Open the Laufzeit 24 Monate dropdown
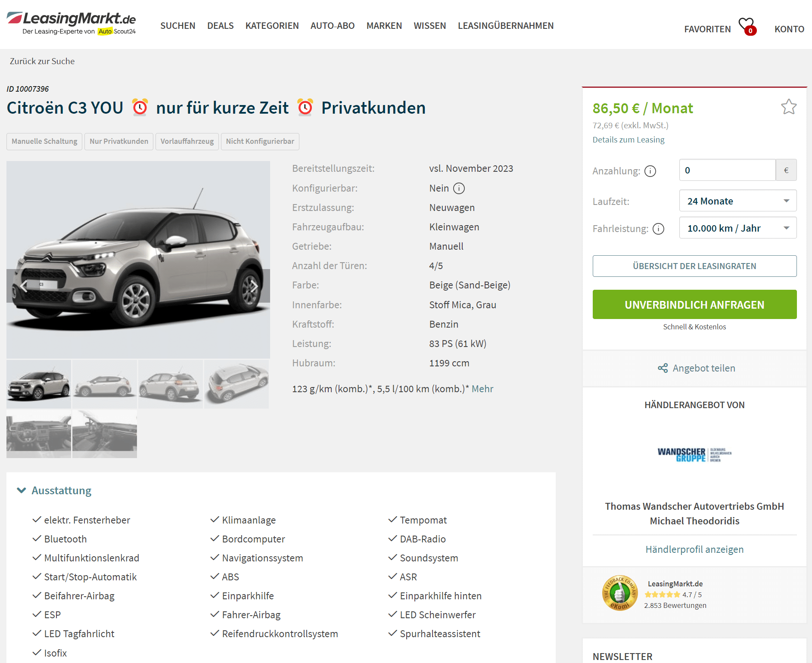This screenshot has width=812, height=663. 737,201
